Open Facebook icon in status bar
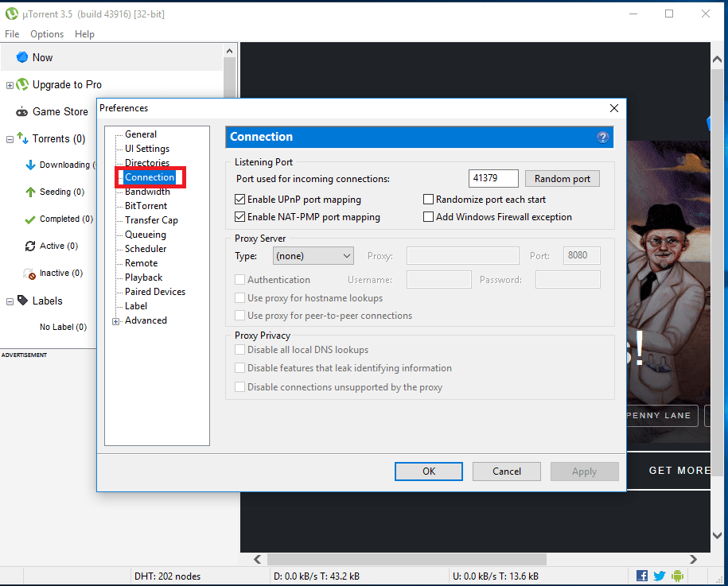This screenshot has height=586, width=728. [x=642, y=576]
